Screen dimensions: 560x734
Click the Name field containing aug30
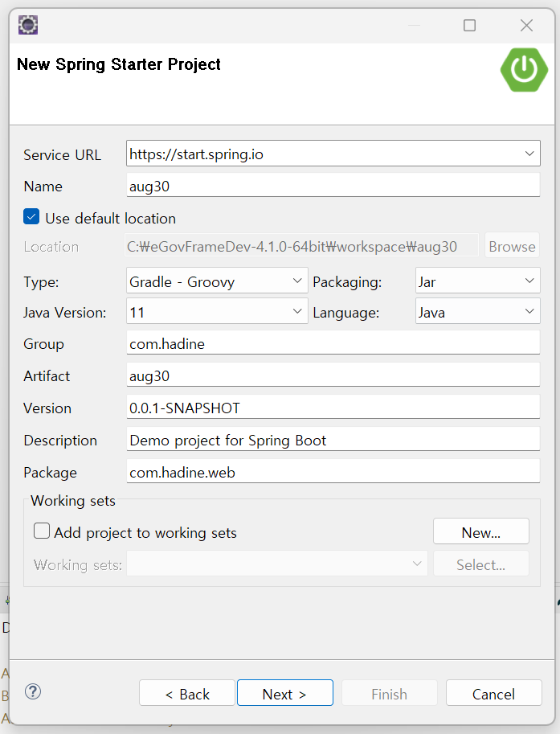click(333, 186)
